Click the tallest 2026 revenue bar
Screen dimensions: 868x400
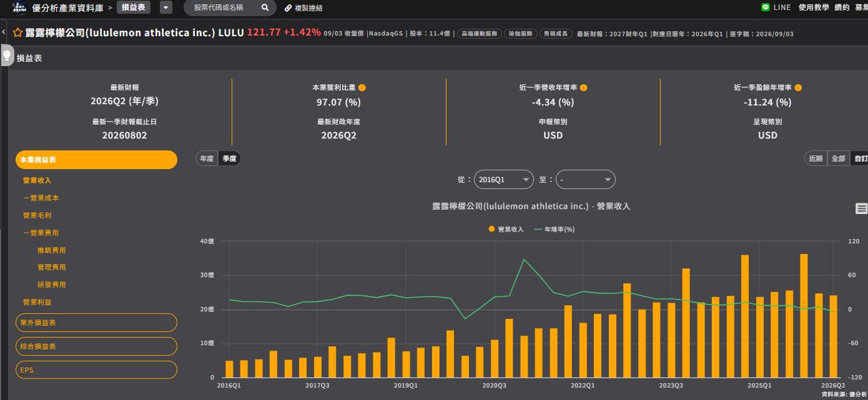coord(804,315)
